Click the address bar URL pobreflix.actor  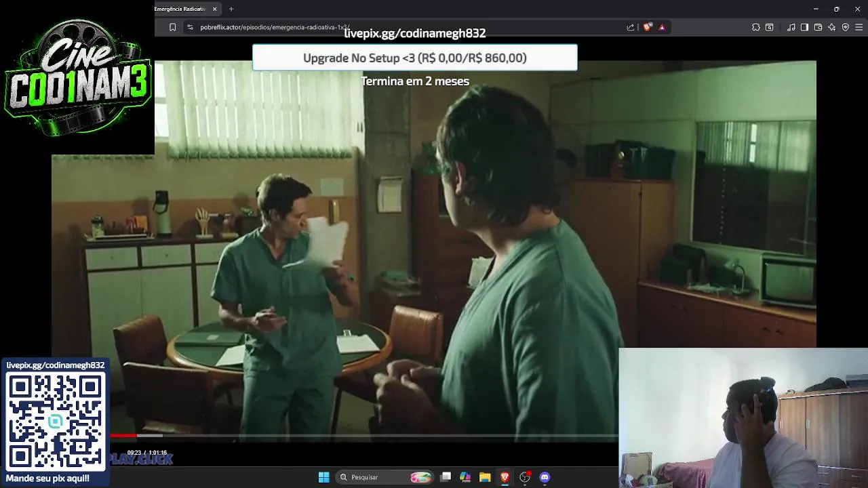275,27
